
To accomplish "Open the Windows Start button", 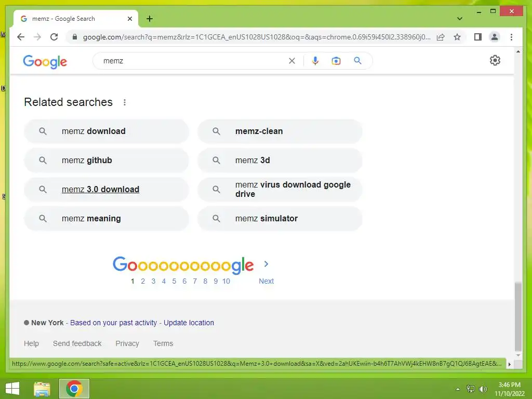I will [12, 389].
